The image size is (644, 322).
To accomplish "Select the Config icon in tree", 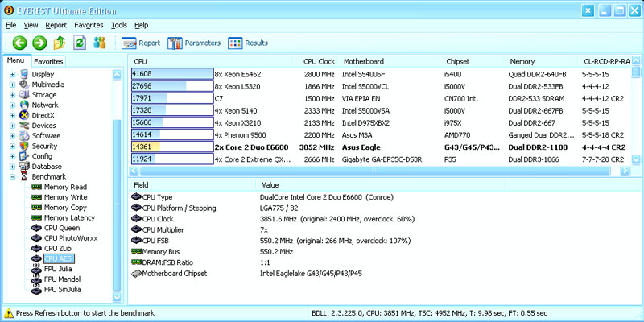I will click(24, 156).
